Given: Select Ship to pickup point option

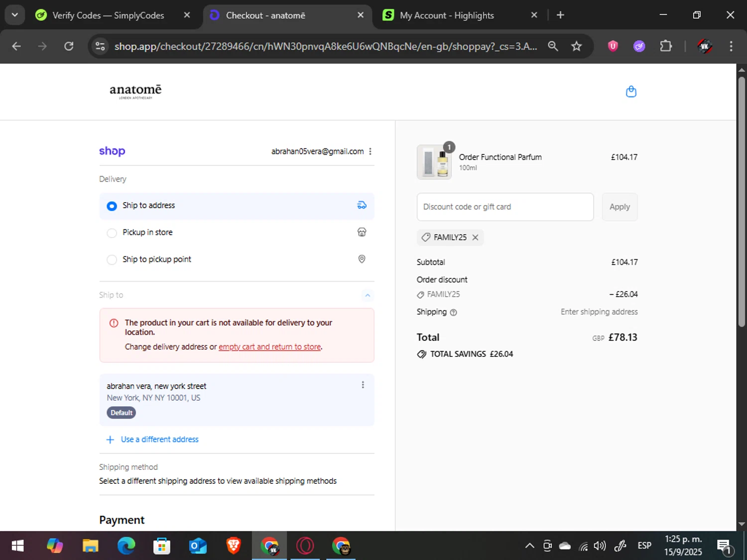Looking at the screenshot, I should pos(237,259).
